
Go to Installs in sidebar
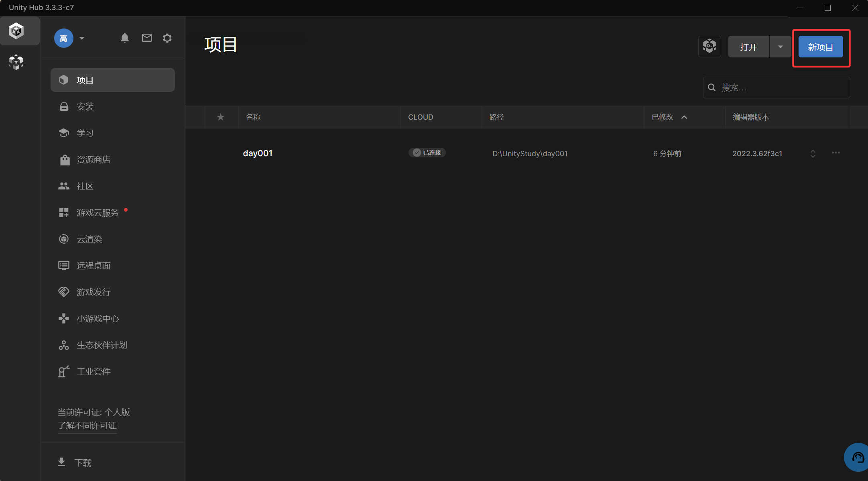coord(85,107)
